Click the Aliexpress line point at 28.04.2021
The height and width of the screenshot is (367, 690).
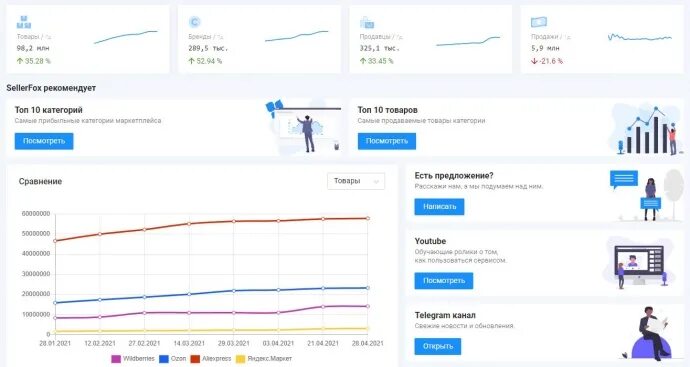click(368, 218)
